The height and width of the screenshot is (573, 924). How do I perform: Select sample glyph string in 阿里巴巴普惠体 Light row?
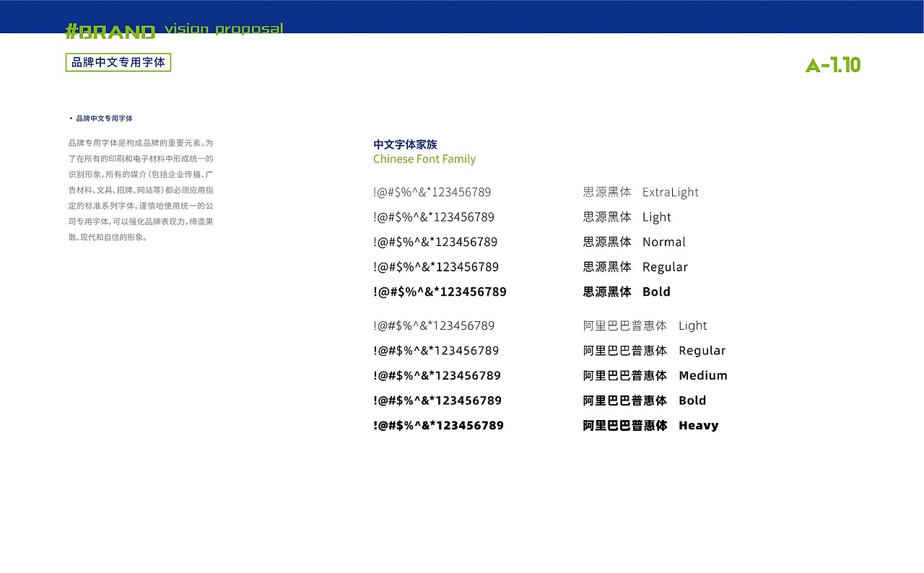pyautogui.click(x=434, y=325)
